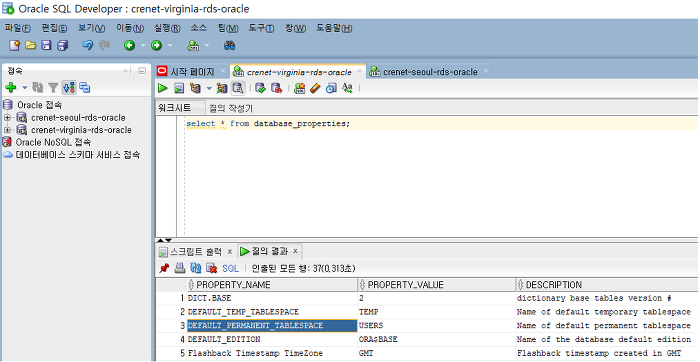
Task: Switch to crenet-seoul-rds-oracle editor tab
Action: point(430,71)
